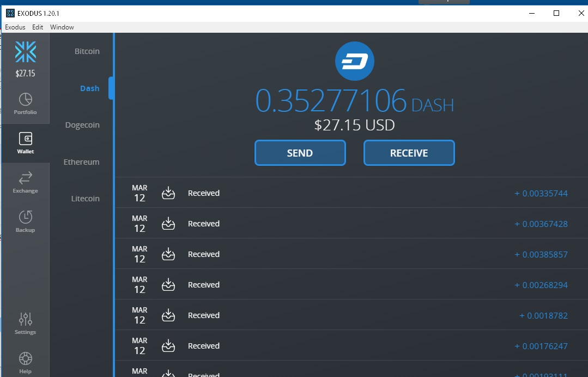This screenshot has width=588, height=377.
Task: Maximize the Exodus window
Action: pos(556,13)
